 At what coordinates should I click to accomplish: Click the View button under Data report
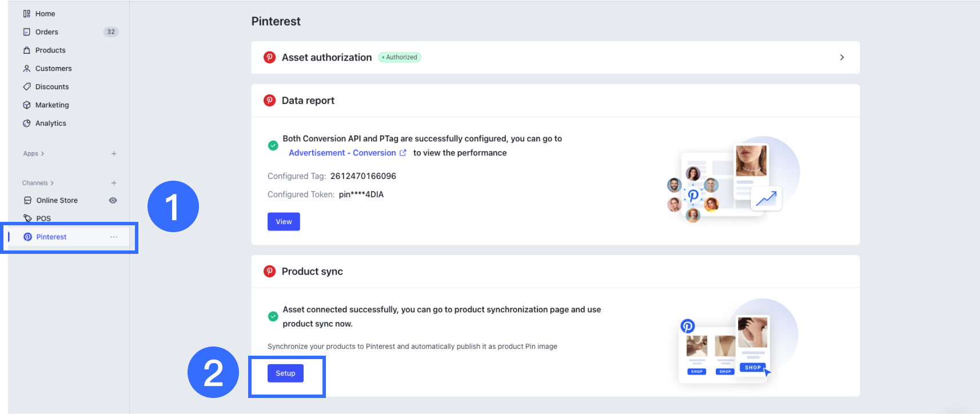(283, 221)
